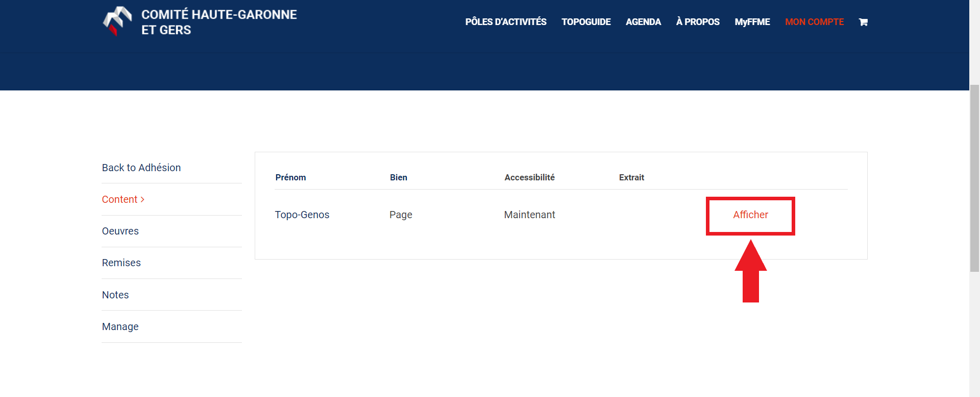Select the Topo-Genos entry name
This screenshot has width=980, height=397.
tap(302, 215)
